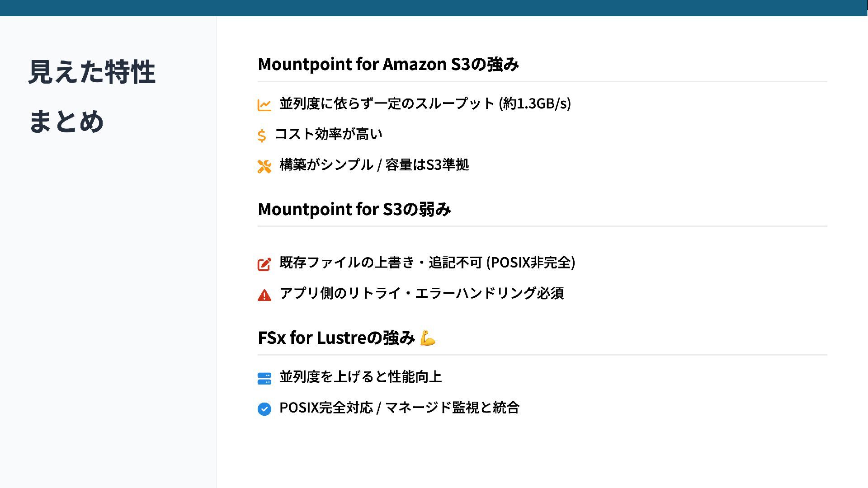This screenshot has height=488, width=868.
Task: Click the blue server icon
Action: tap(264, 378)
